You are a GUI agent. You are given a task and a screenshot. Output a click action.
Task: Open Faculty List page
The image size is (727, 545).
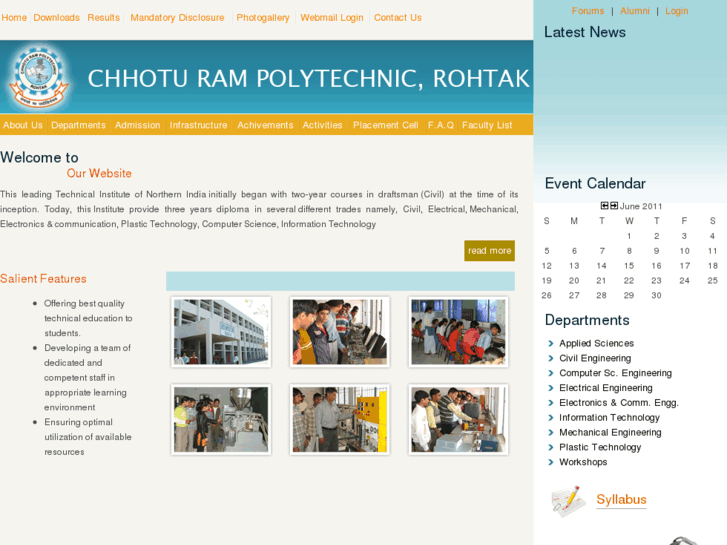[487, 125]
